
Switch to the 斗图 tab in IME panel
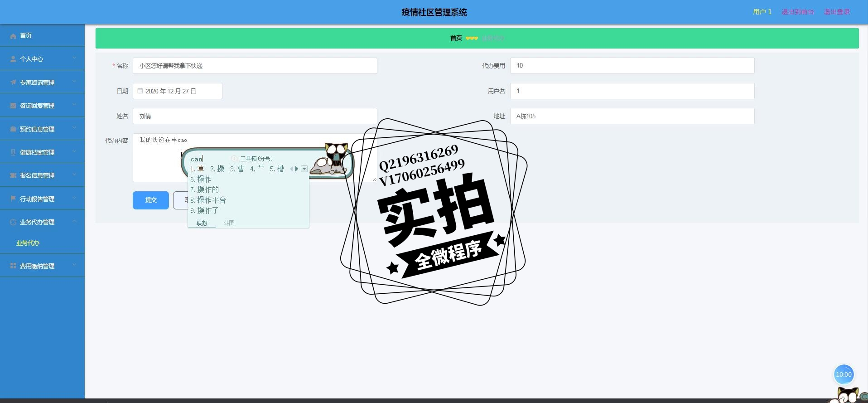[229, 223]
